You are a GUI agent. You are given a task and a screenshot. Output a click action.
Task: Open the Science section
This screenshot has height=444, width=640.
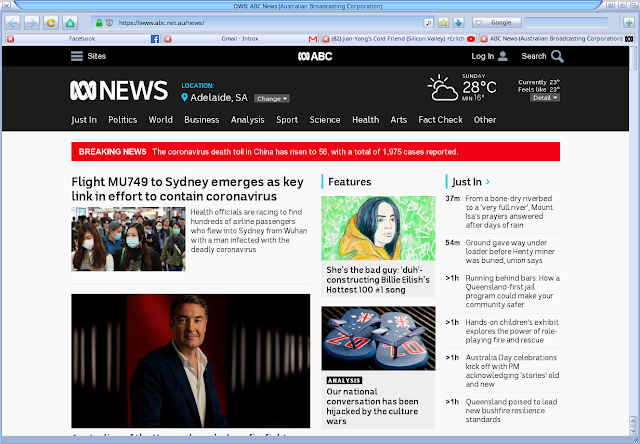click(325, 120)
